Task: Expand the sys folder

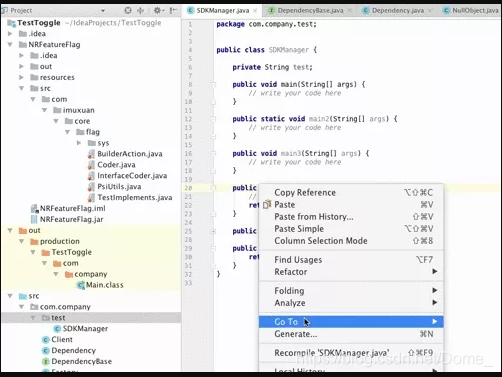Action: click(x=79, y=143)
